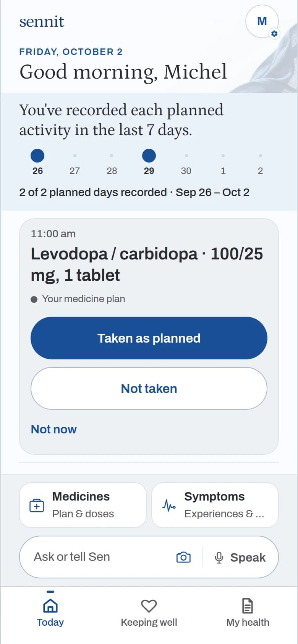Tap the My health document icon
Image resolution: width=298 pixels, height=644 pixels.
pos(248,606)
